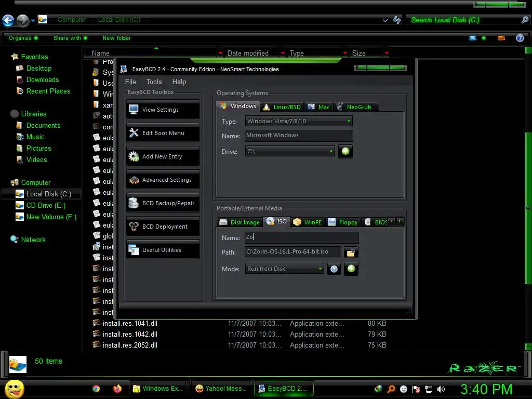532x399 pixels.
Task: Switch to the NeoGrub tab
Action: [356, 107]
